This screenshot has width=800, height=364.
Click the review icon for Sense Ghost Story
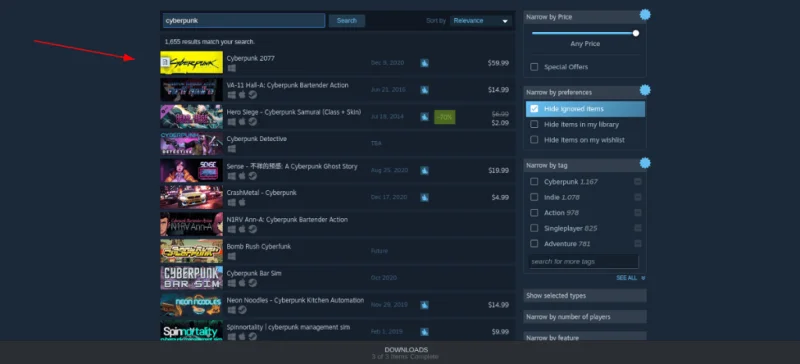point(424,170)
